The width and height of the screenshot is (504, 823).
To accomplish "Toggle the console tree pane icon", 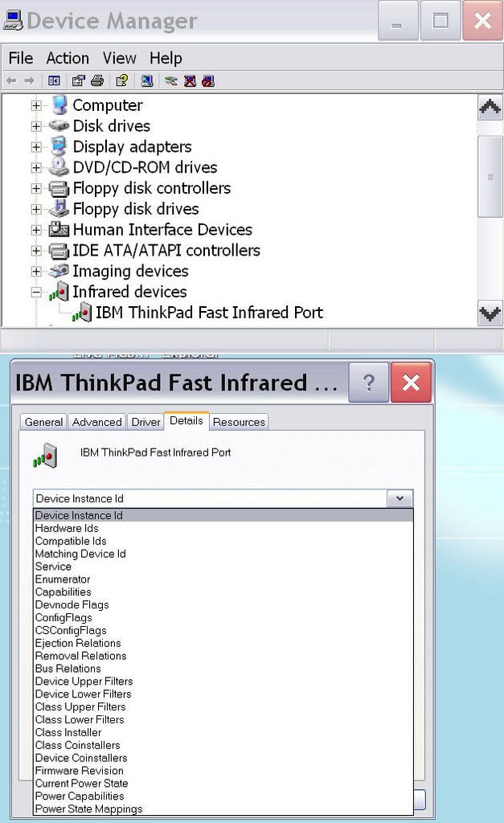I will (x=54, y=80).
